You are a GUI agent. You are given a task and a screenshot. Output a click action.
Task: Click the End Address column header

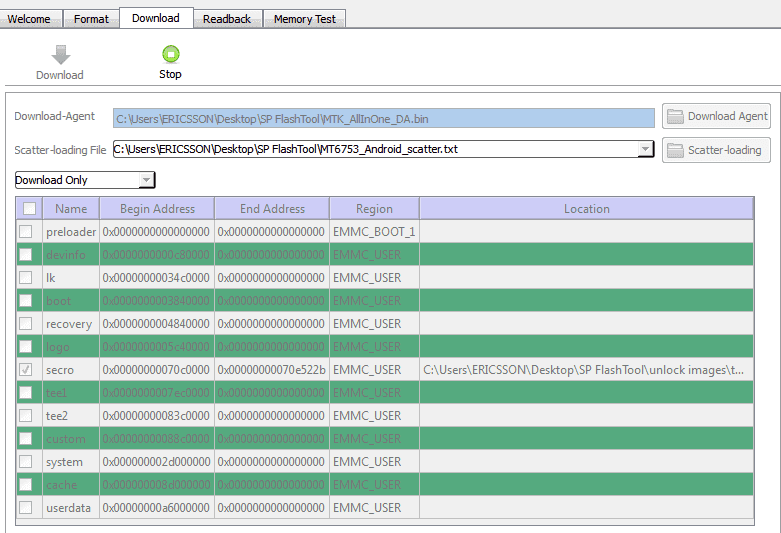pos(272,208)
